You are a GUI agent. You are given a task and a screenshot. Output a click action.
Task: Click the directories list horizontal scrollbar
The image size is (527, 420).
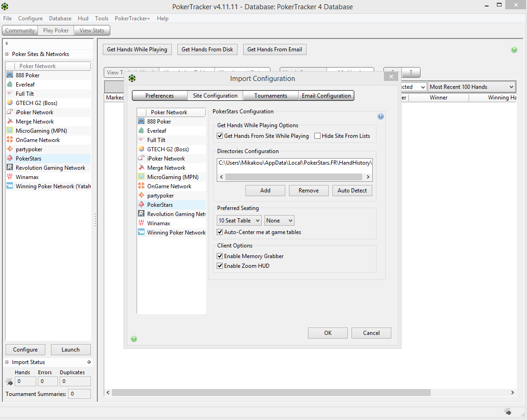click(x=294, y=177)
